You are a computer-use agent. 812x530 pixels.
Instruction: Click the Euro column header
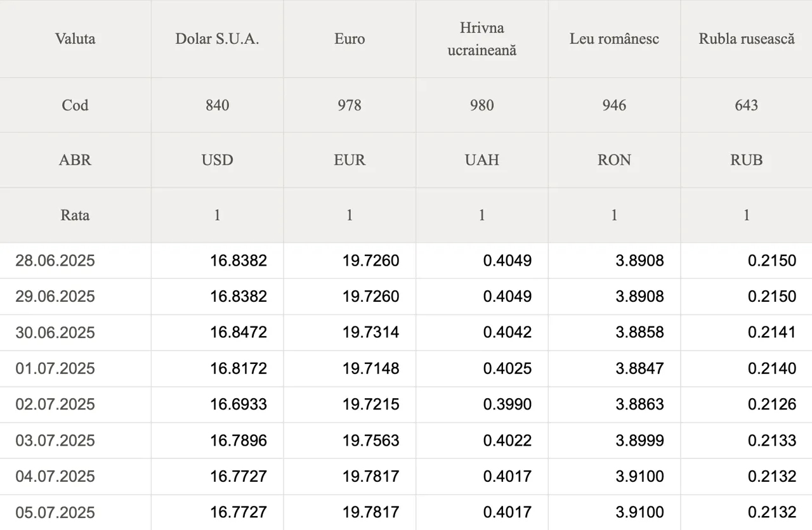point(350,39)
